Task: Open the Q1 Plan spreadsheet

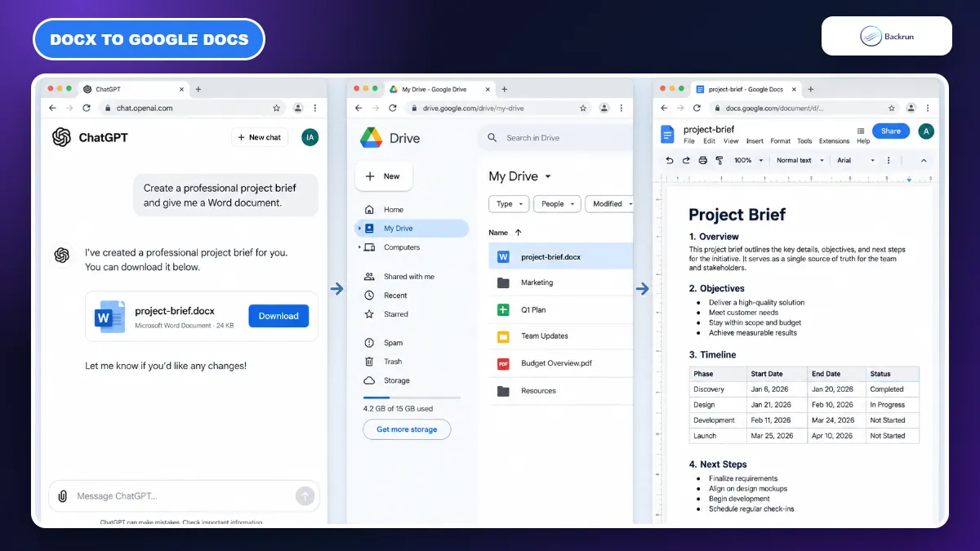Action: pos(560,310)
